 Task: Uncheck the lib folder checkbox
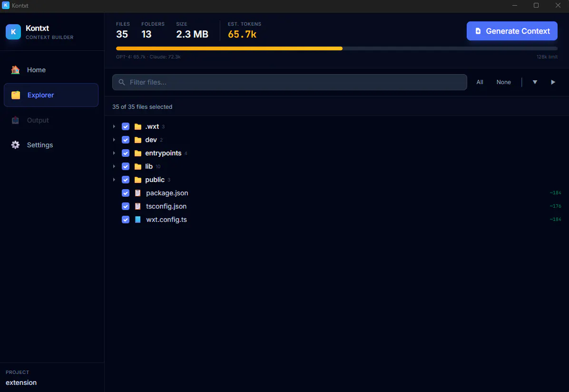pos(126,166)
